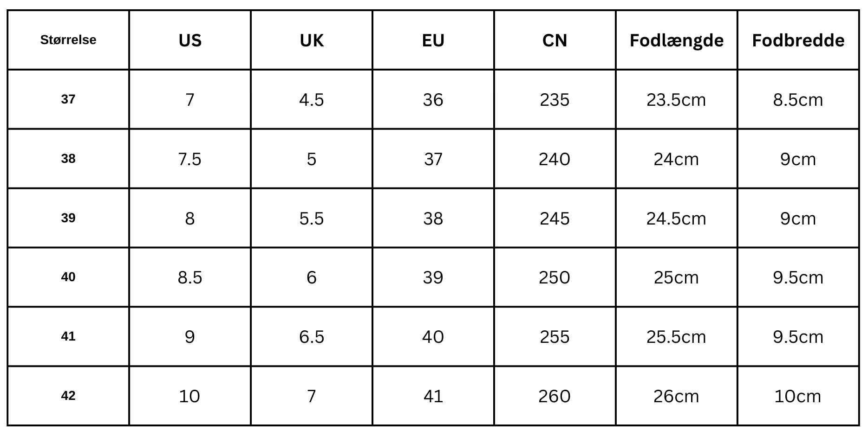Click the 7.5 US size cell
The image size is (868, 431).
coord(190,159)
